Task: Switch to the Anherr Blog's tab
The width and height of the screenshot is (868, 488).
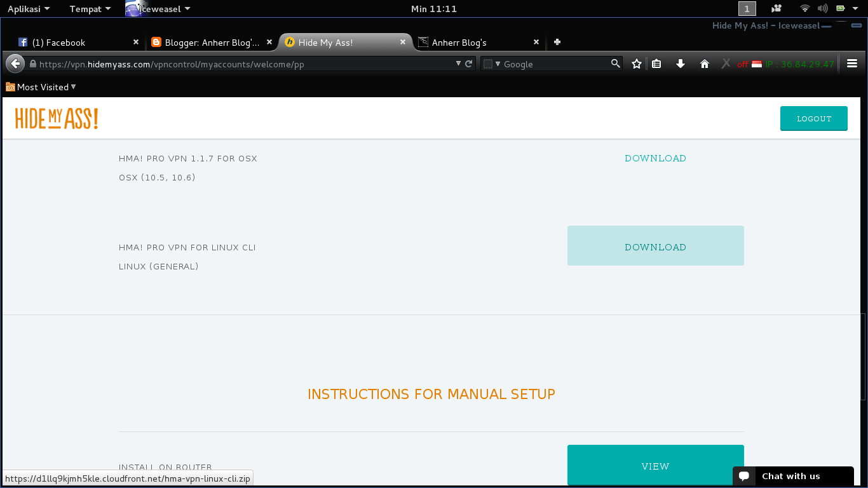Action: coord(478,43)
